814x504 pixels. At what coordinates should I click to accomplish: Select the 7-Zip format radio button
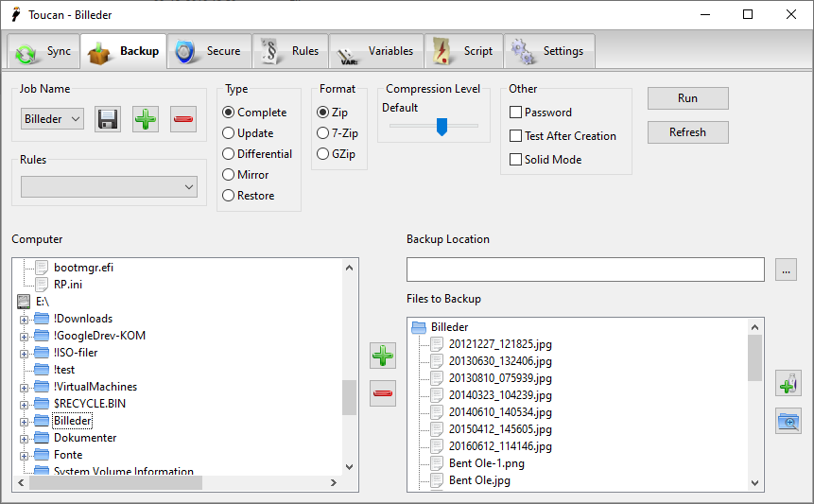323,133
